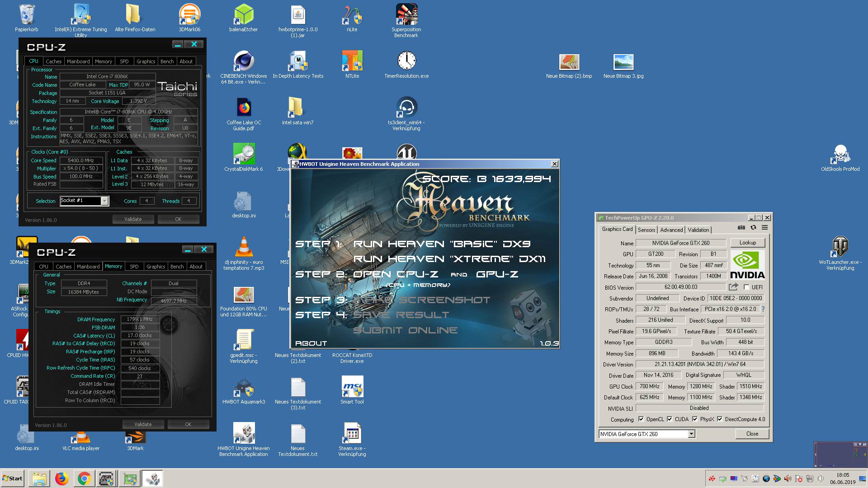Click OK in the lower CPU-Z window
Image resolution: width=868 pixels, height=488 pixels.
188,424
